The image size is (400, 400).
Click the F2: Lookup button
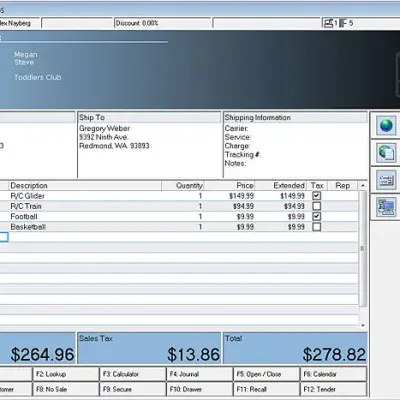66,374
